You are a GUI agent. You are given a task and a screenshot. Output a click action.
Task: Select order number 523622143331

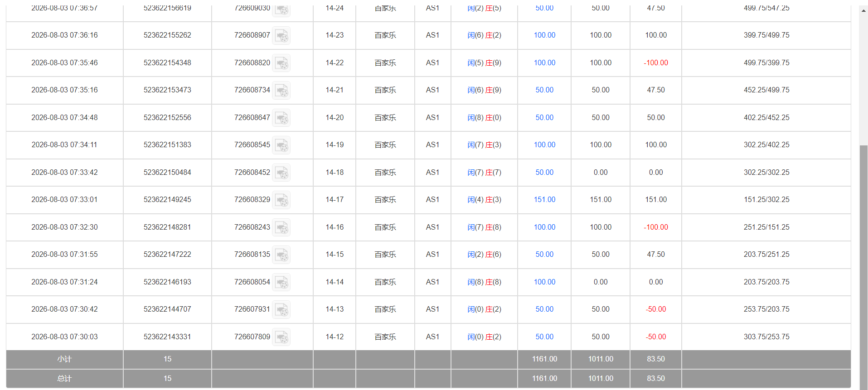(x=167, y=337)
